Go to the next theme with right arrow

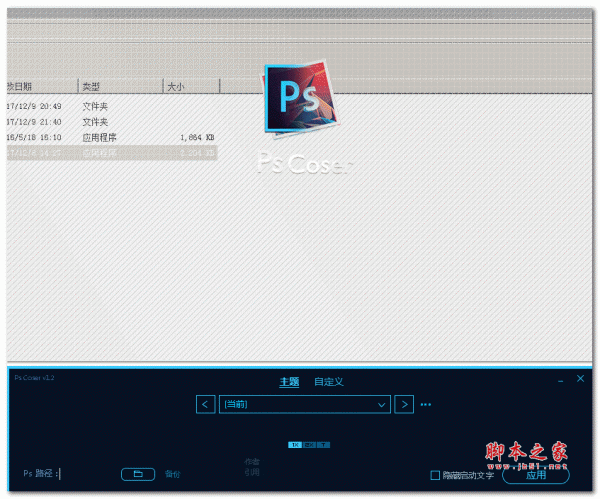[x=404, y=404]
